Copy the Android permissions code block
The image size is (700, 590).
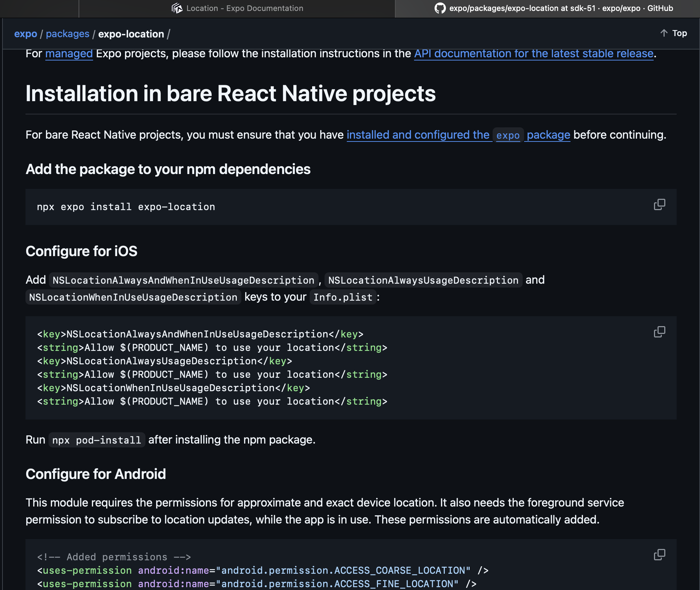[659, 555]
